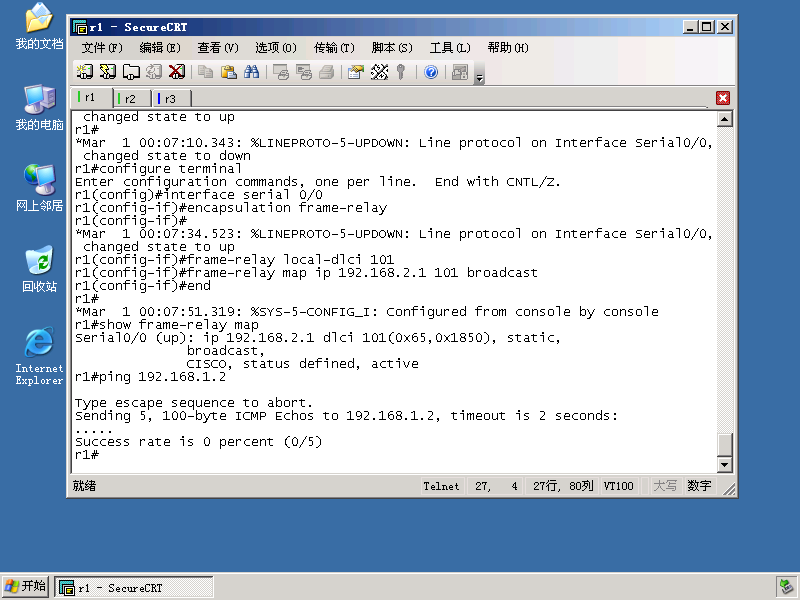
Task: Click the terminal scrollbar up arrow
Action: [724, 119]
